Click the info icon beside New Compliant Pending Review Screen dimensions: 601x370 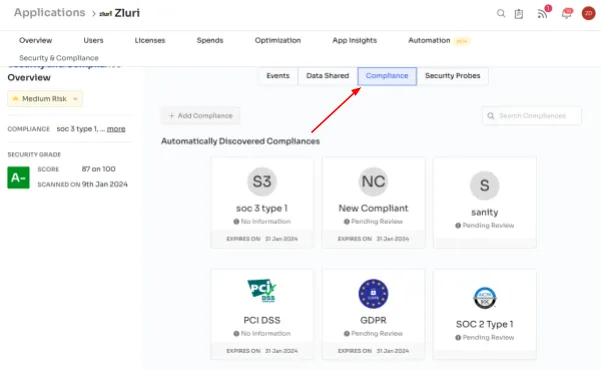pos(346,222)
